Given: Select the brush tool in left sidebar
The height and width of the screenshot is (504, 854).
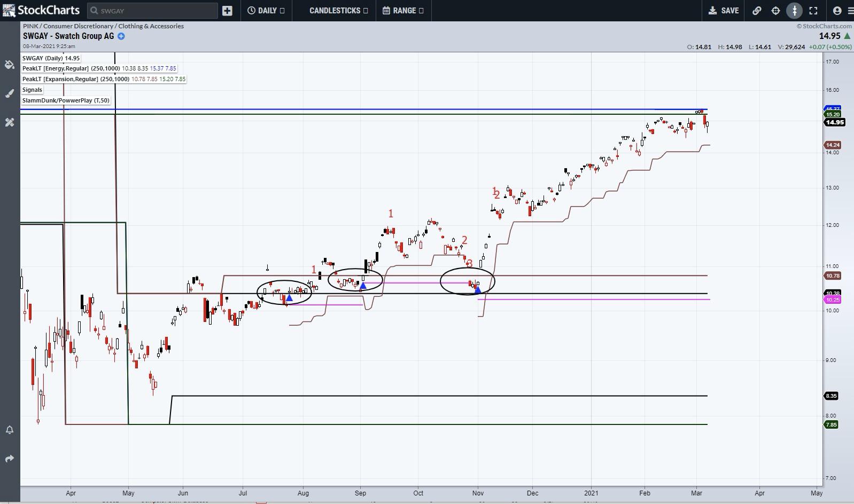Looking at the screenshot, I should (9, 93).
